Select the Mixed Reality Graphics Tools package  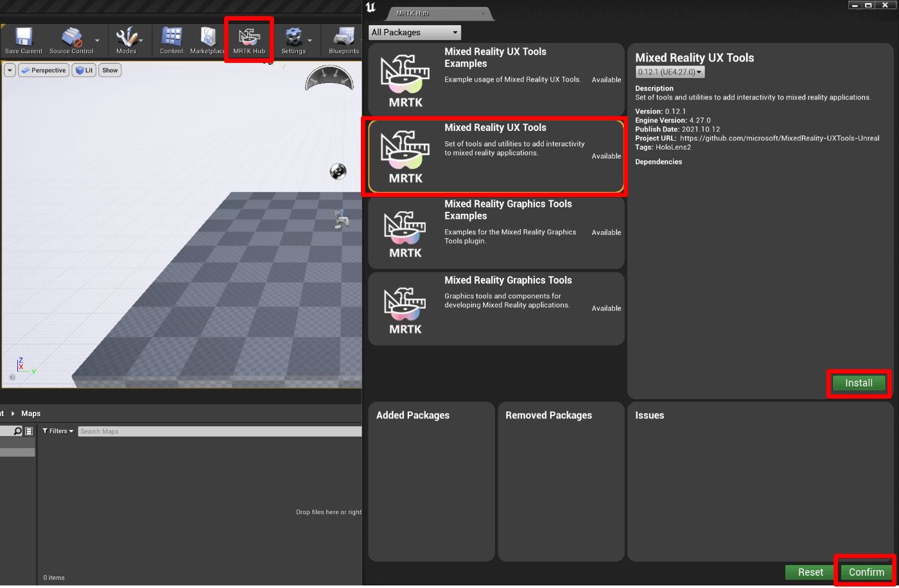(x=496, y=308)
